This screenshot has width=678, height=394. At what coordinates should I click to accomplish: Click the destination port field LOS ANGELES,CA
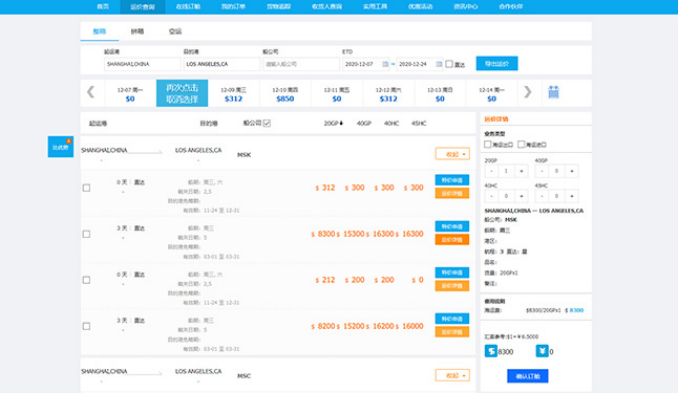coord(222,64)
